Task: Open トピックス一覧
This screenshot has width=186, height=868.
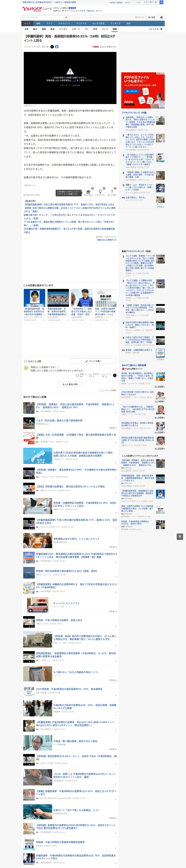Action: [155, 29]
